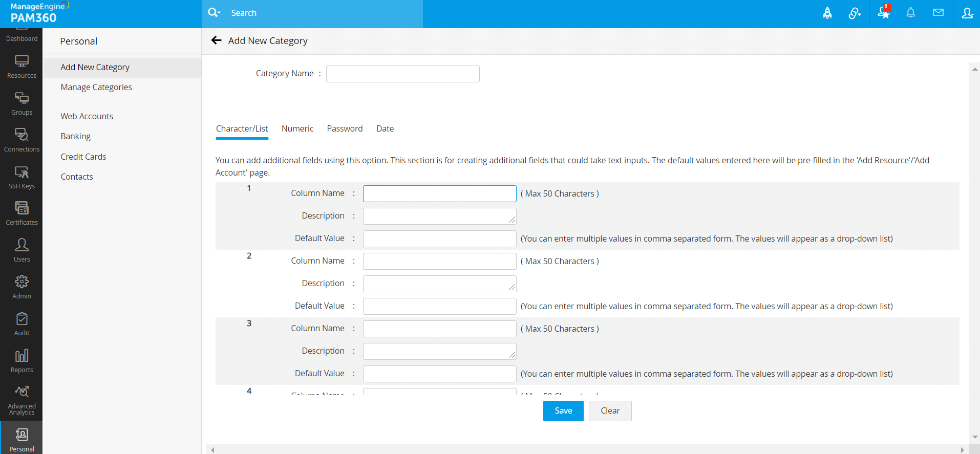Click the vertical scrollbar down arrow

click(974, 437)
